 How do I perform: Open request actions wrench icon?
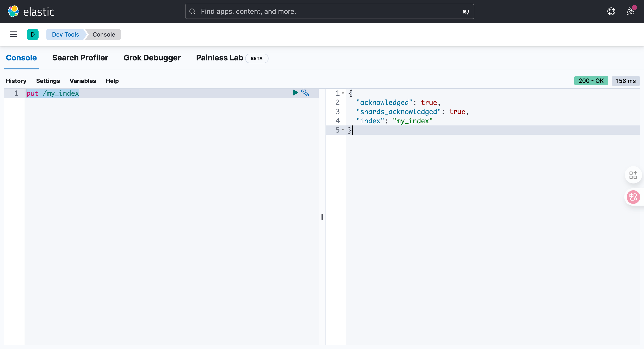click(x=305, y=93)
